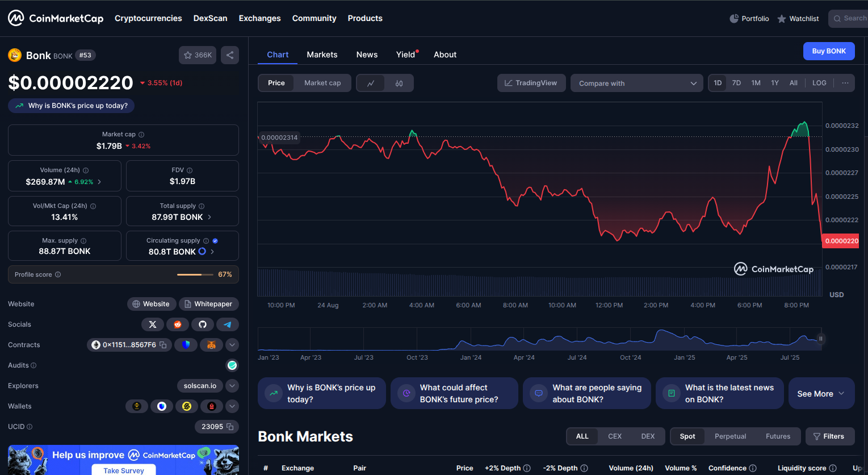Click the range handle on the mini timeline
The width and height of the screenshot is (868, 475).
tap(820, 339)
